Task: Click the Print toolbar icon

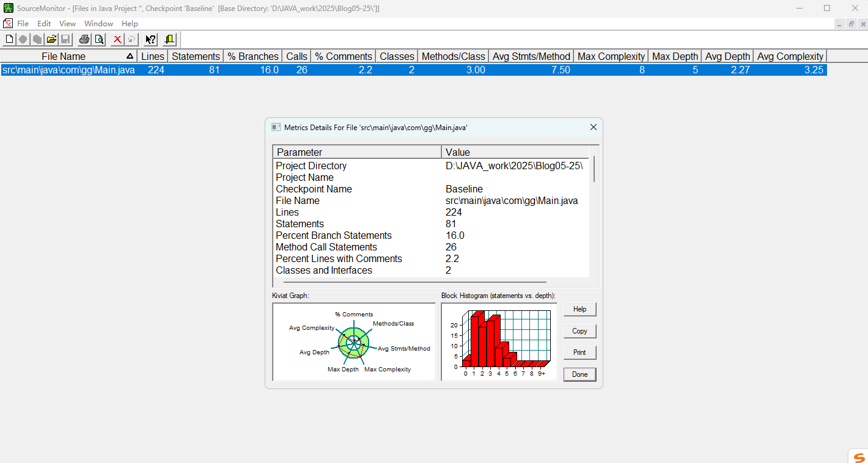Action: (84, 40)
